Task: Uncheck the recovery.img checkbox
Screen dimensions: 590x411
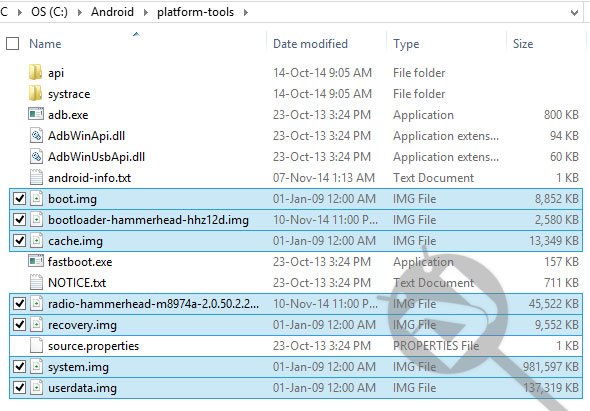Action: click(x=19, y=325)
